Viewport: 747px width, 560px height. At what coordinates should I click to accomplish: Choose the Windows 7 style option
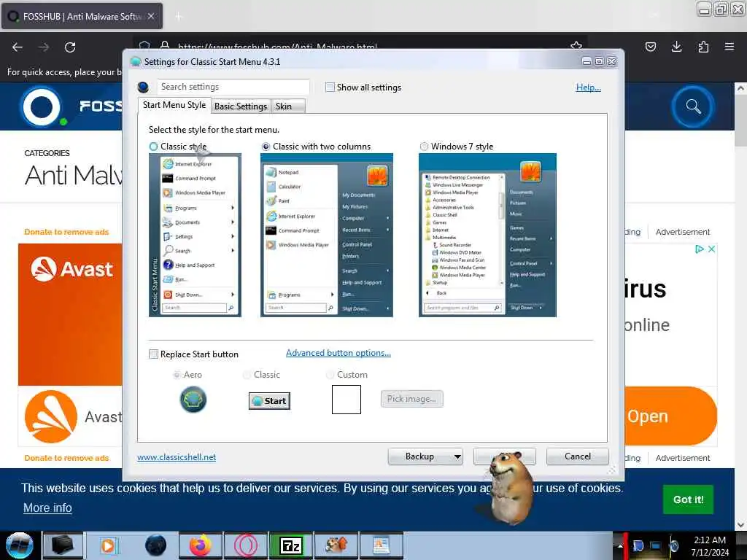pos(424,147)
